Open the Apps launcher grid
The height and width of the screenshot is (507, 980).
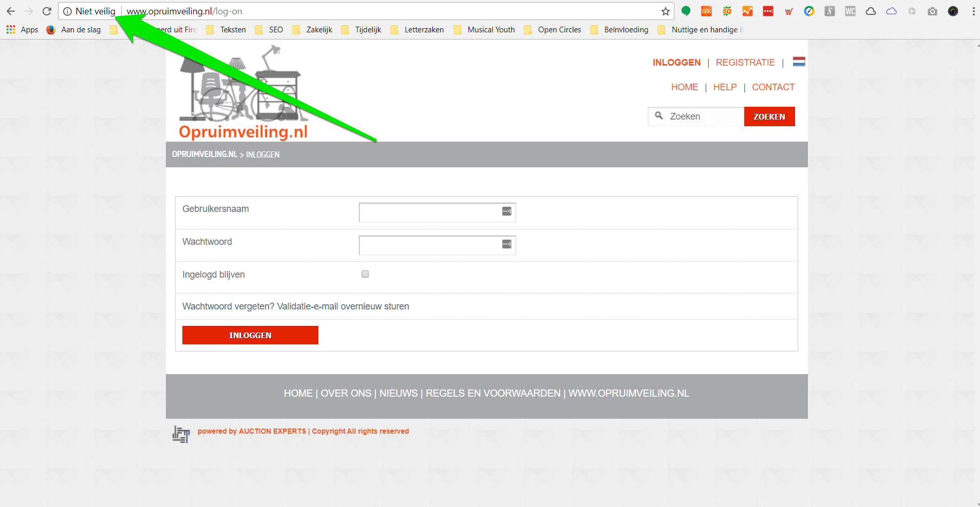[10, 29]
